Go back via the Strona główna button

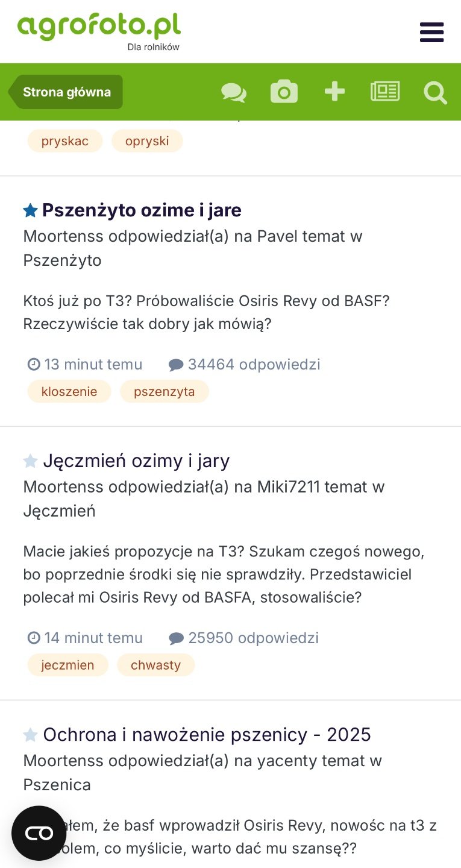click(66, 92)
